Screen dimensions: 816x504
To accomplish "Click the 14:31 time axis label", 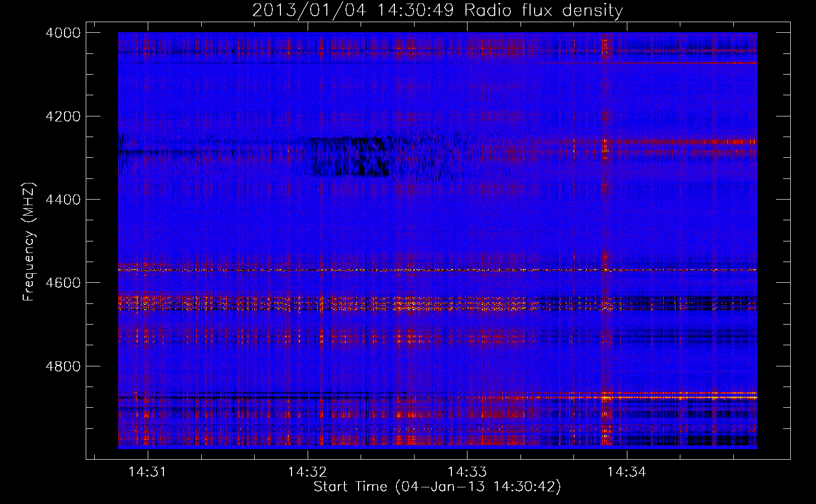I will click(147, 472).
